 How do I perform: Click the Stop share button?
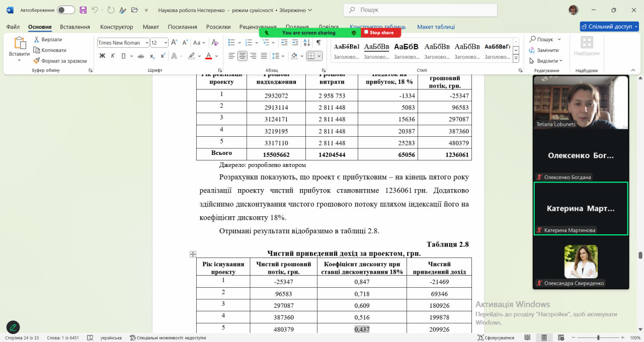(x=381, y=33)
